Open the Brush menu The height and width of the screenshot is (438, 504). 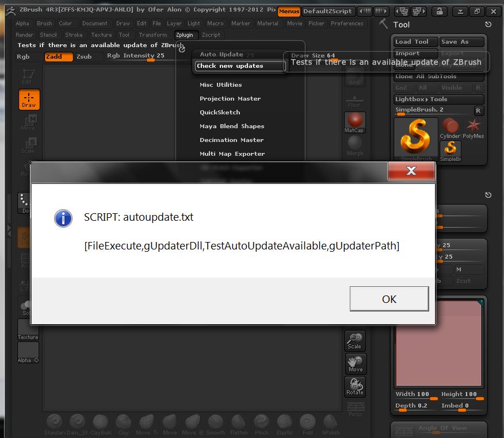click(44, 24)
